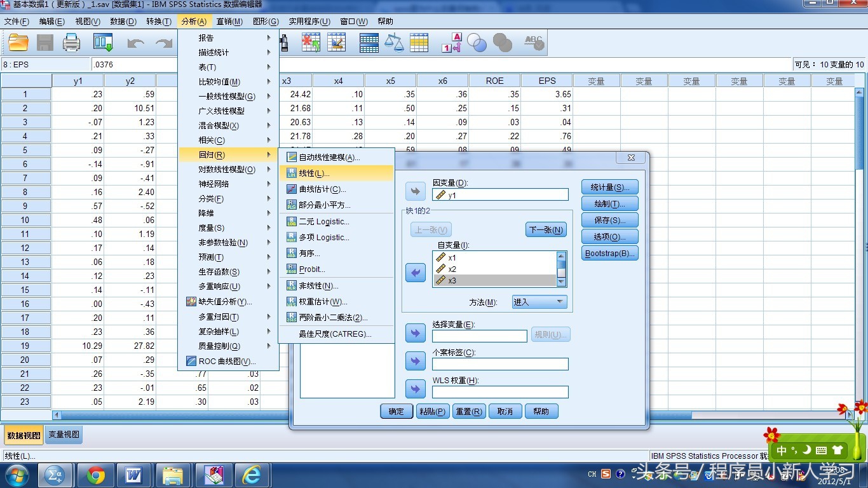The width and height of the screenshot is (868, 488).
Task: Click the Save floppy disk toolbar icon
Action: click(x=45, y=43)
